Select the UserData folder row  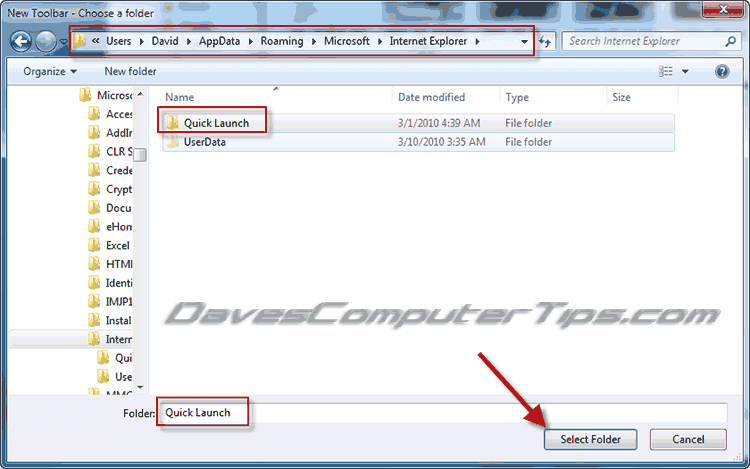419,142
